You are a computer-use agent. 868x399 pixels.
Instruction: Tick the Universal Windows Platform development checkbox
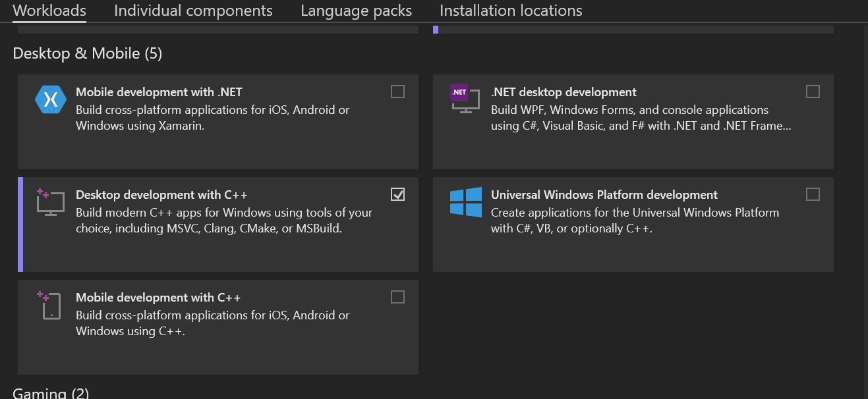point(813,194)
